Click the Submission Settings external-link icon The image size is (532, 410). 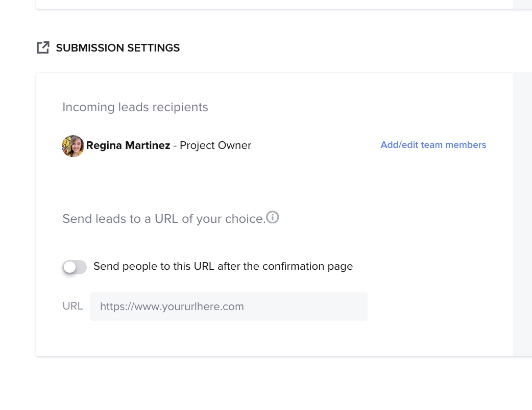43,48
